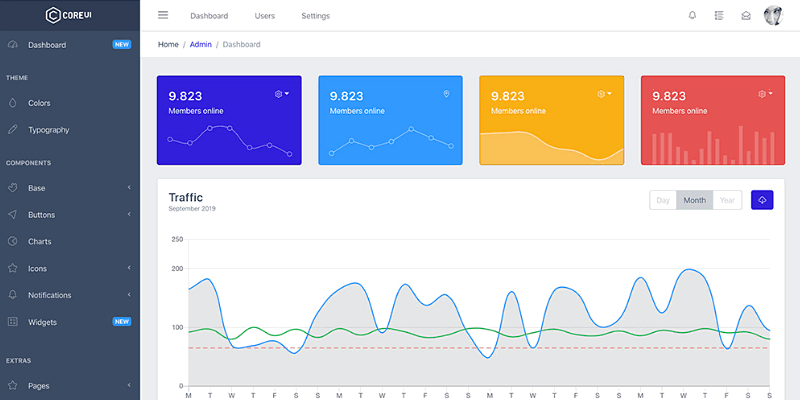Select the Day traffic range option
The width and height of the screenshot is (800, 400).
662,200
